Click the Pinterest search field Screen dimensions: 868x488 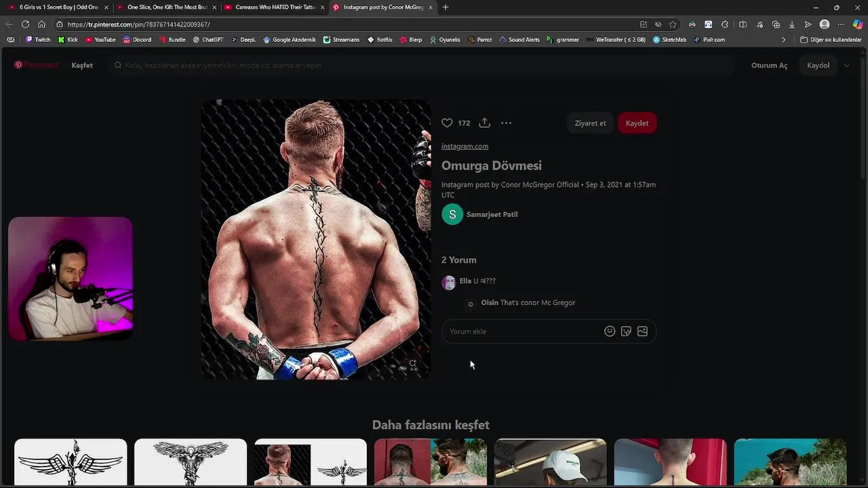(420, 66)
